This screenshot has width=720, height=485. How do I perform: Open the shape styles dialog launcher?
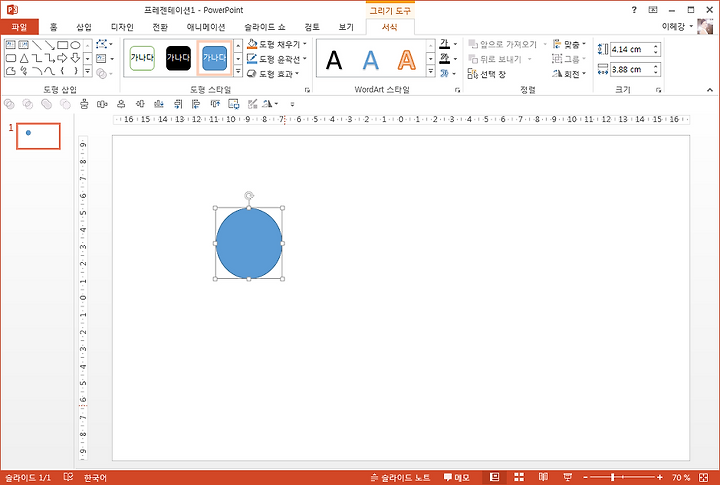[x=307, y=90]
